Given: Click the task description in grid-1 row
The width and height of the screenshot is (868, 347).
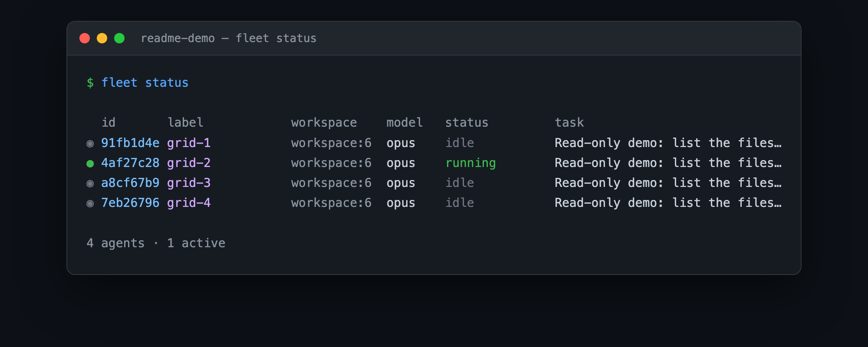Looking at the screenshot, I should [x=668, y=143].
